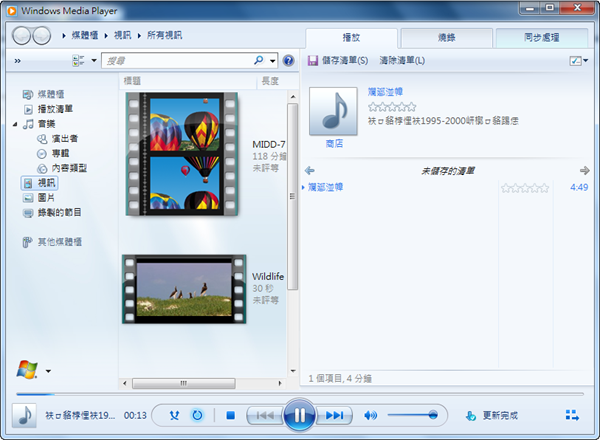Skip to previous track
Image resolution: width=600 pixels, height=440 pixels.
(265, 415)
